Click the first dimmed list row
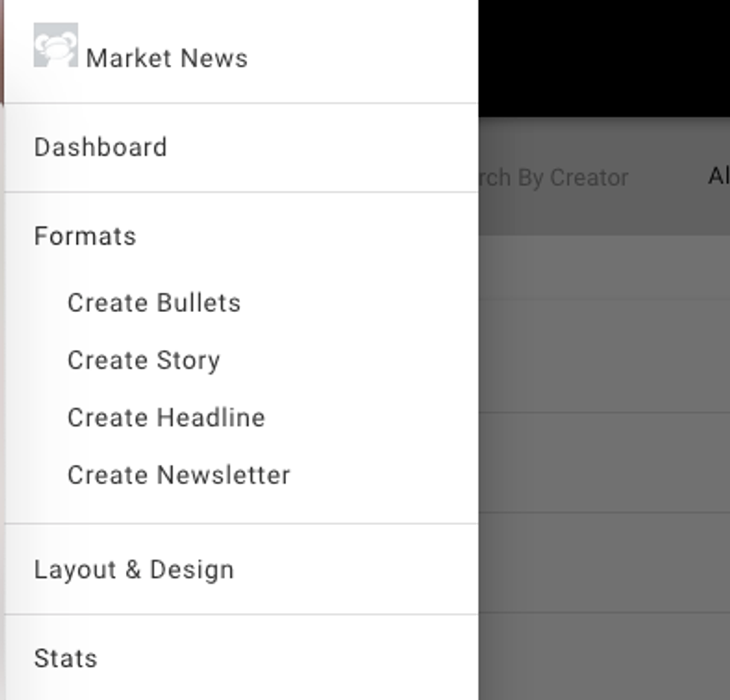 pos(603,268)
